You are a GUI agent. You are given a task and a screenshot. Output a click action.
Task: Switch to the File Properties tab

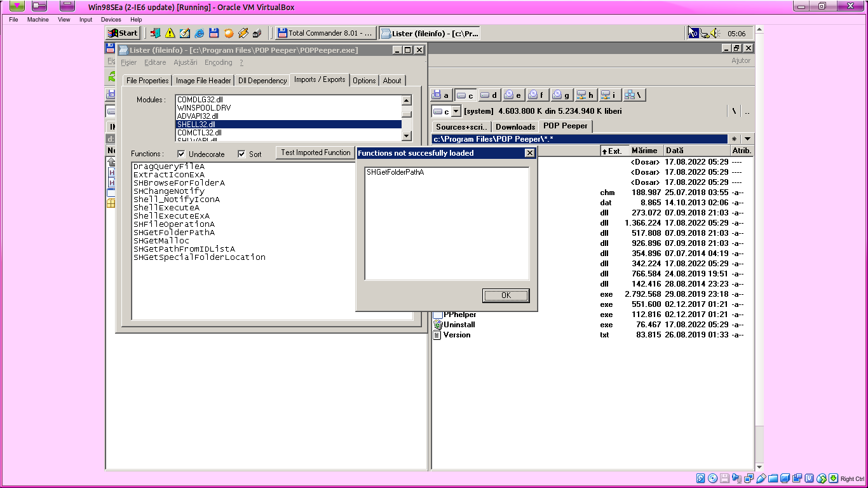[147, 81]
